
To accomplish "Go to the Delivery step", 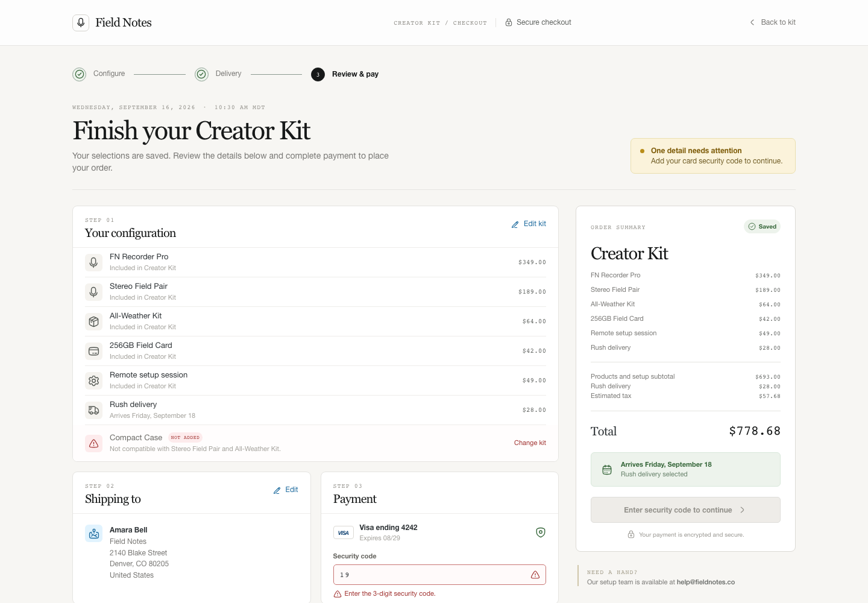I will [218, 74].
